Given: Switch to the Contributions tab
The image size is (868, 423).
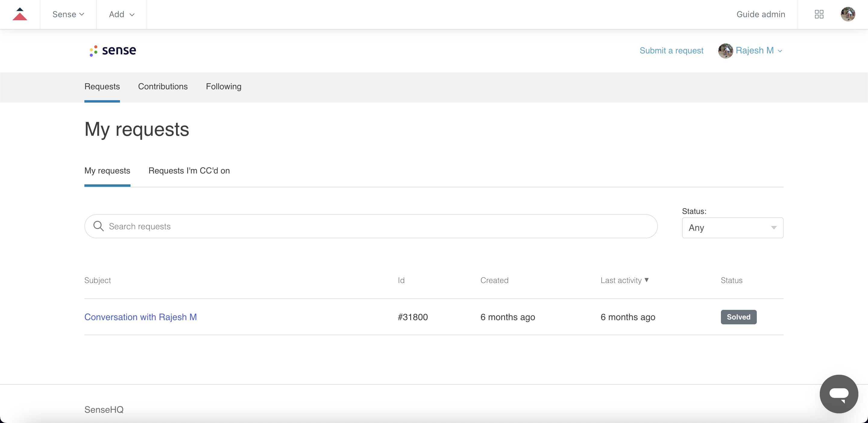Looking at the screenshot, I should pos(163,87).
